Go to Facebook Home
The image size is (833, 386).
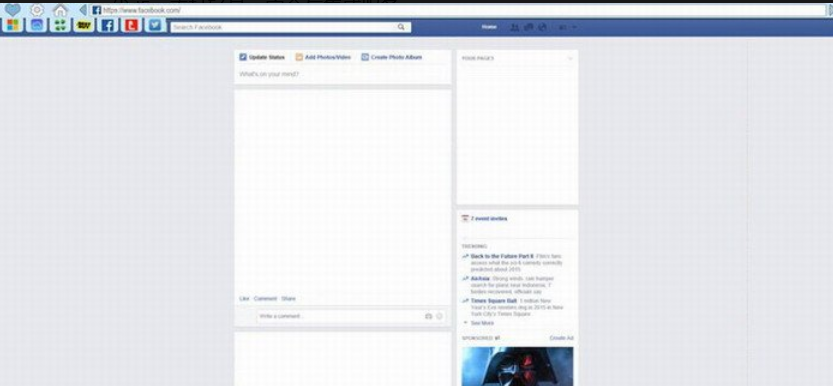coord(489,27)
